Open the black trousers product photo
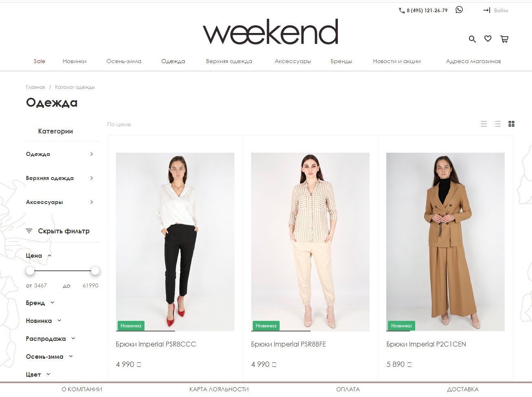Screen dimensions: 532x397 [x=175, y=242]
